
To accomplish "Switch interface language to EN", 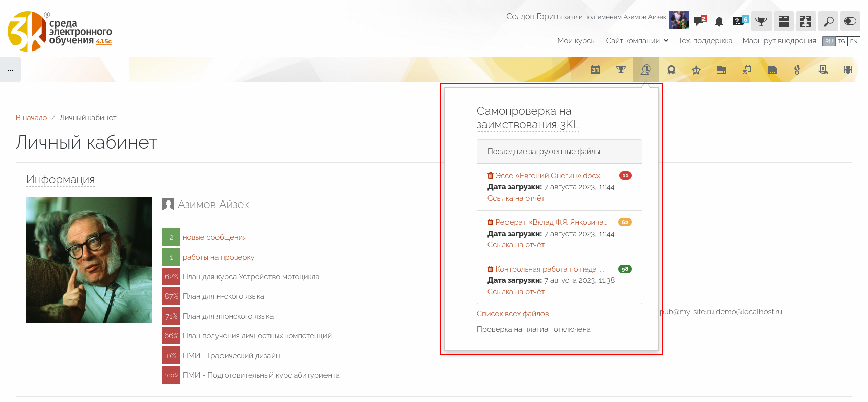I will pos(854,41).
